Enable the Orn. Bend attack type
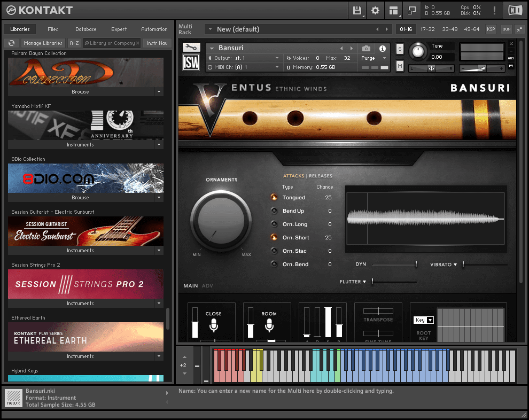Viewport: 529px width, 420px height. 274,264
